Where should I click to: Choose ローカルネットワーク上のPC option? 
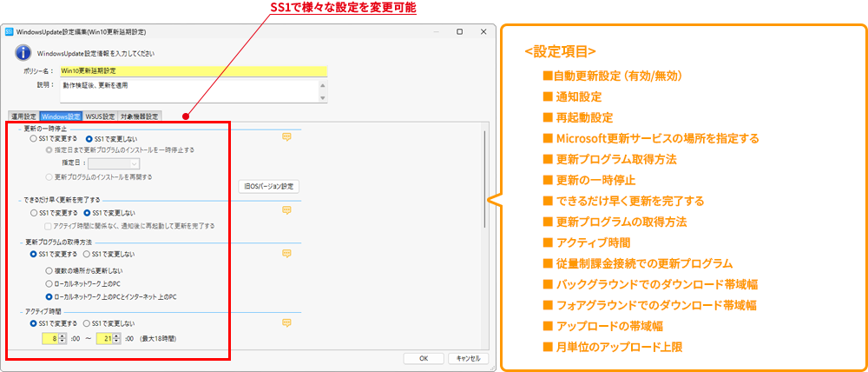pos(82,283)
